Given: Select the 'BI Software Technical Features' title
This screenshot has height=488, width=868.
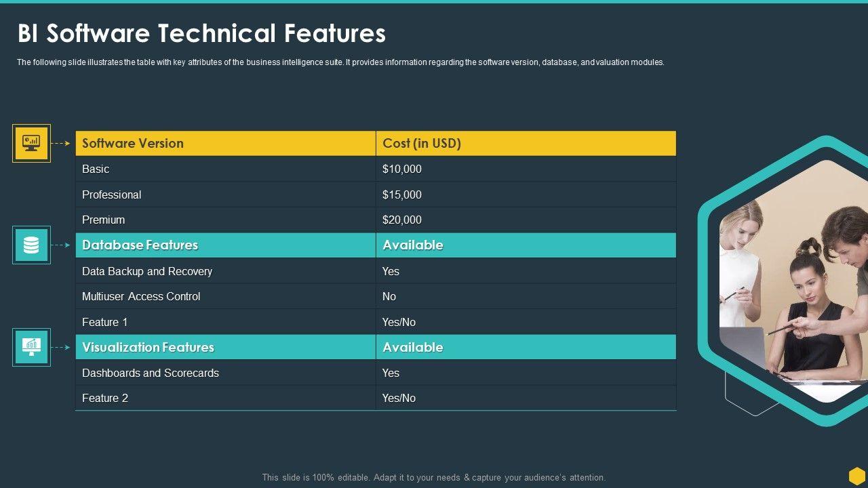Looking at the screenshot, I should [201, 33].
